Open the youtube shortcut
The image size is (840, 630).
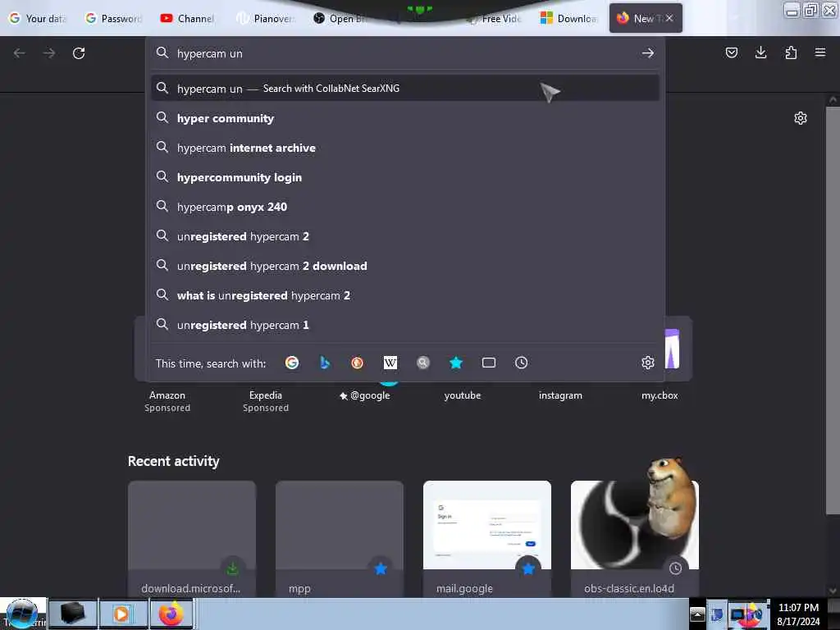[x=463, y=395]
